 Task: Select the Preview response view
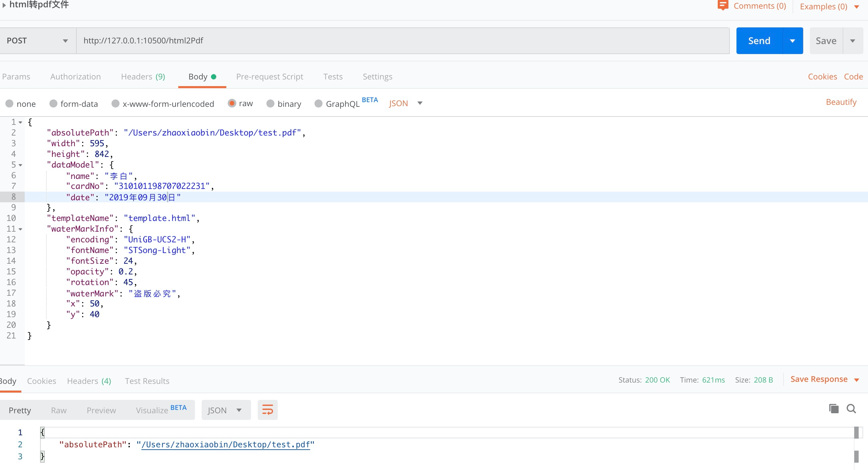pyautogui.click(x=101, y=410)
